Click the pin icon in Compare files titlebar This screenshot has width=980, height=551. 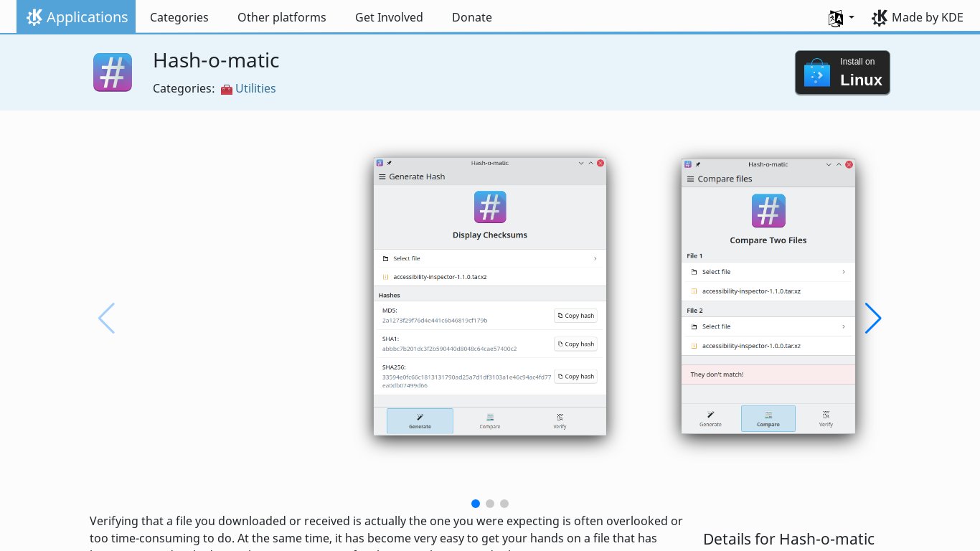click(x=698, y=164)
